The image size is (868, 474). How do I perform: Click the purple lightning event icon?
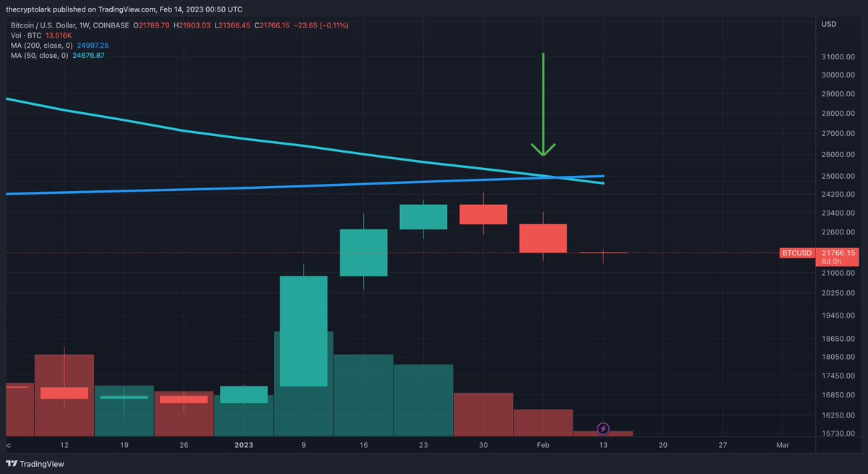(x=603, y=429)
